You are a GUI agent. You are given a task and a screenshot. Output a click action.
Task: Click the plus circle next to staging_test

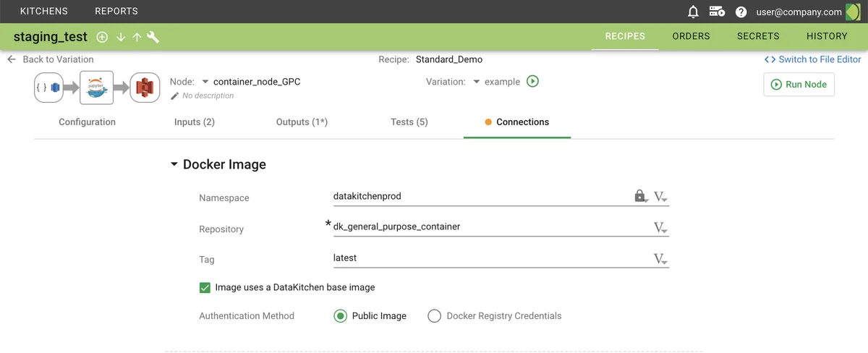[x=102, y=37]
